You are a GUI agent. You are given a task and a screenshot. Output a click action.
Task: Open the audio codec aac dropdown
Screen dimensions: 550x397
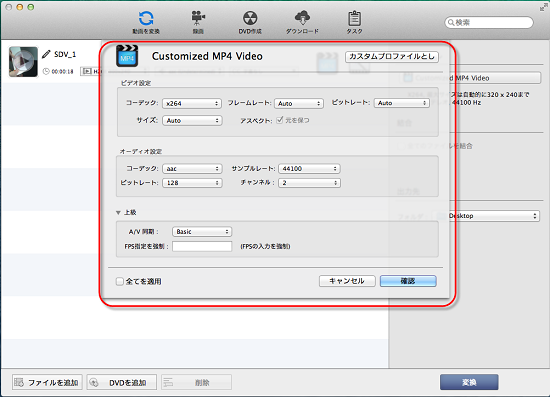[x=192, y=169]
